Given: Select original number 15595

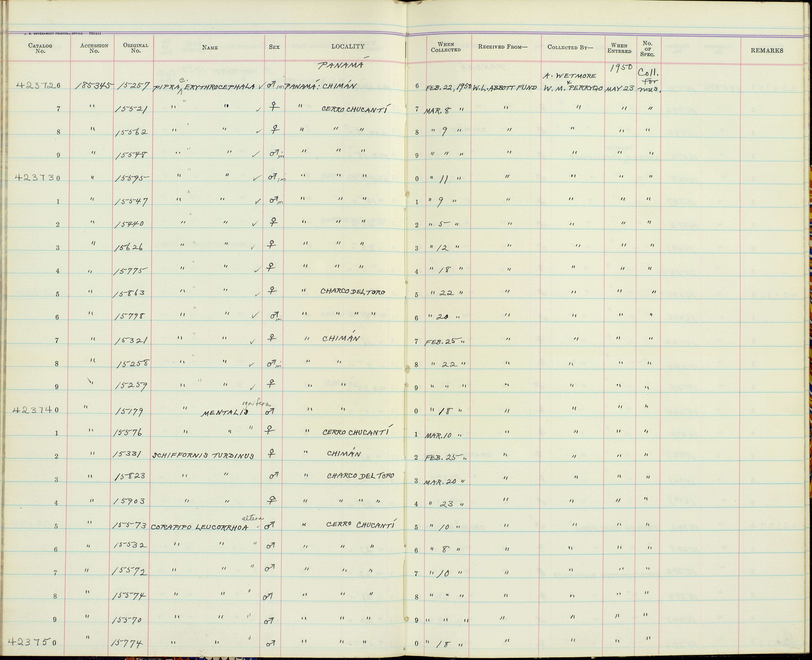Looking at the screenshot, I should tap(132, 178).
